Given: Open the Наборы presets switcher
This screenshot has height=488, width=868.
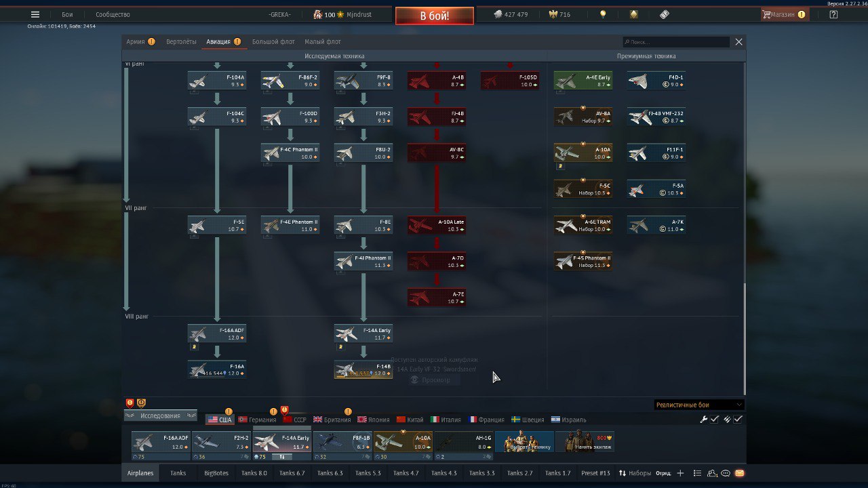Looking at the screenshot, I should click(634, 473).
